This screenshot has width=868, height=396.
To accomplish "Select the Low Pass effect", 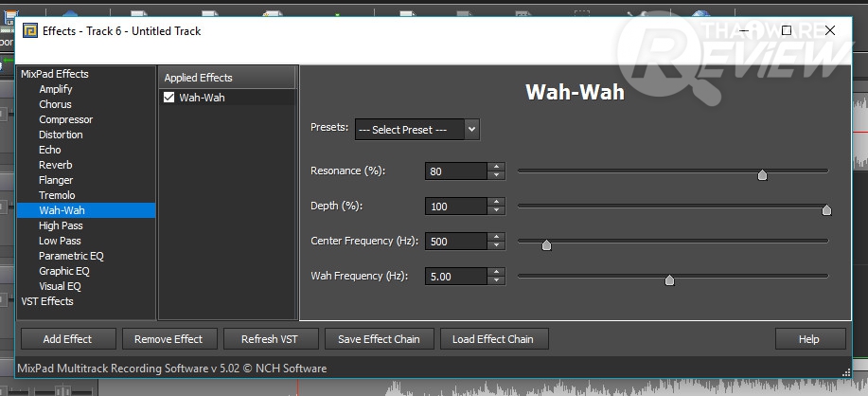I will coord(60,241).
